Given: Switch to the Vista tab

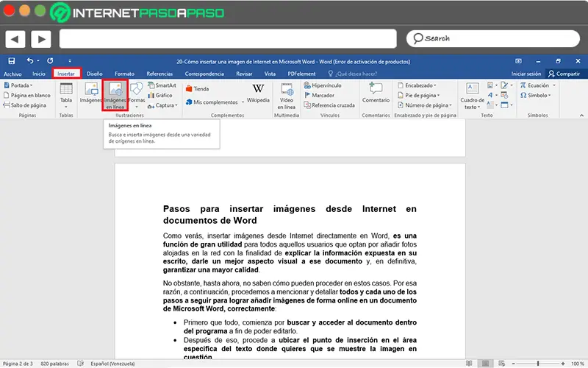Looking at the screenshot, I should [270, 74].
